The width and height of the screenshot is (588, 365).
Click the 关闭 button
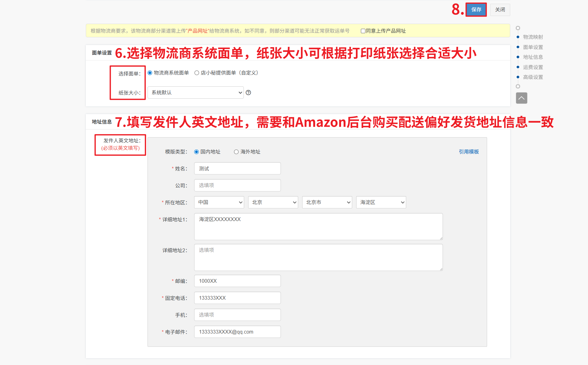[x=500, y=10]
